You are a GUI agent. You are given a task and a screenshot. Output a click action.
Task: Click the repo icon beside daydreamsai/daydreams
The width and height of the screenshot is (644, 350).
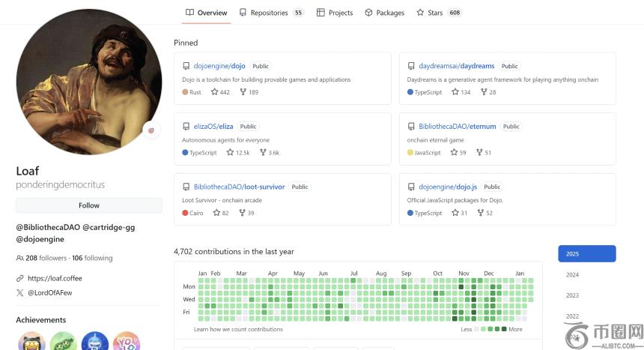[x=410, y=66]
